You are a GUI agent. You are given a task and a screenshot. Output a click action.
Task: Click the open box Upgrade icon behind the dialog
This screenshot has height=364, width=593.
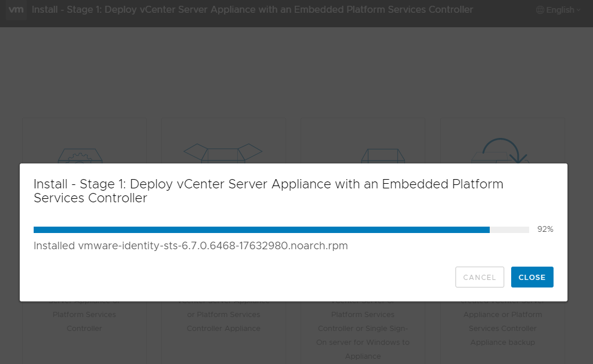click(223, 153)
